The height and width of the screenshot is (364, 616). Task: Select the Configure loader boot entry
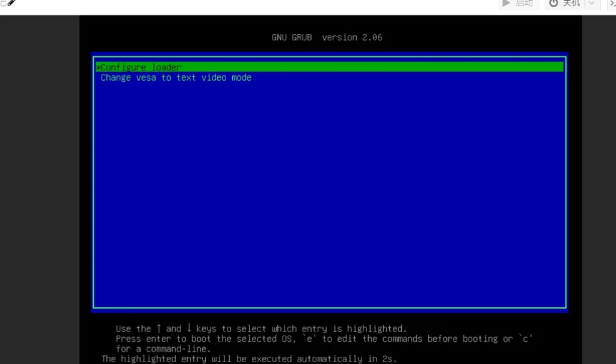pyautogui.click(x=141, y=67)
